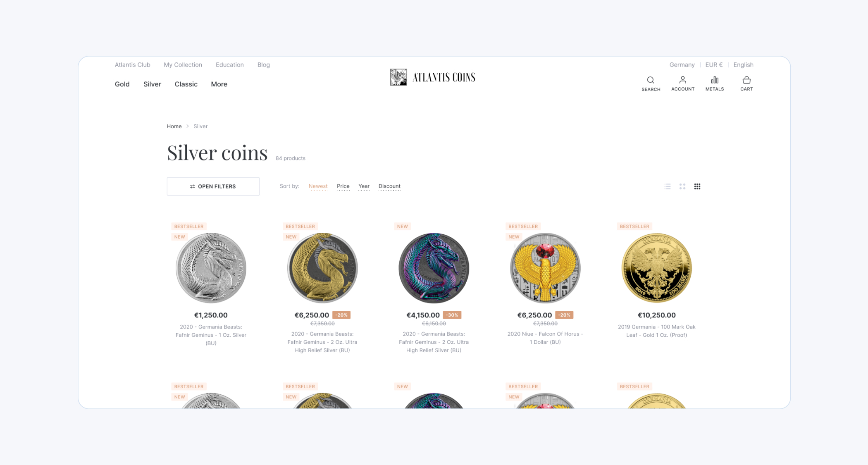
Task: Open the Germany country selector
Action: (x=682, y=64)
